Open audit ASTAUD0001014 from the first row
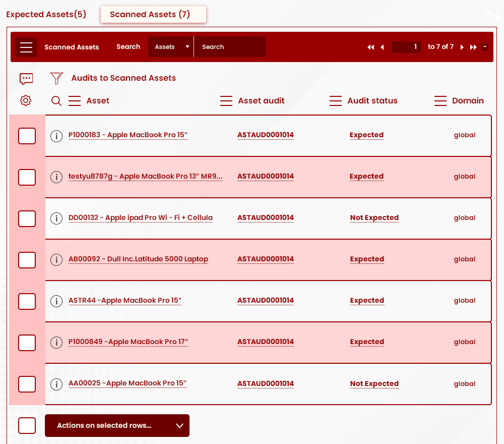 [265, 135]
